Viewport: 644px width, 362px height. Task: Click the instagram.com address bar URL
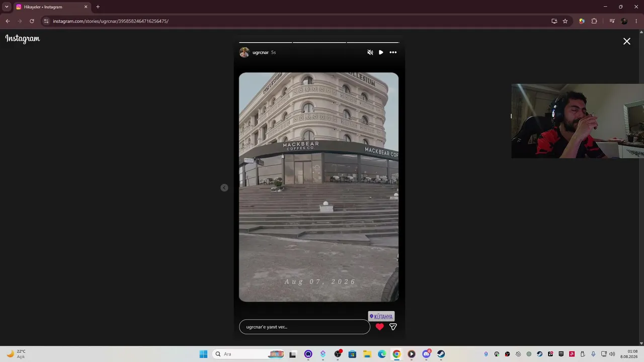tap(111, 21)
